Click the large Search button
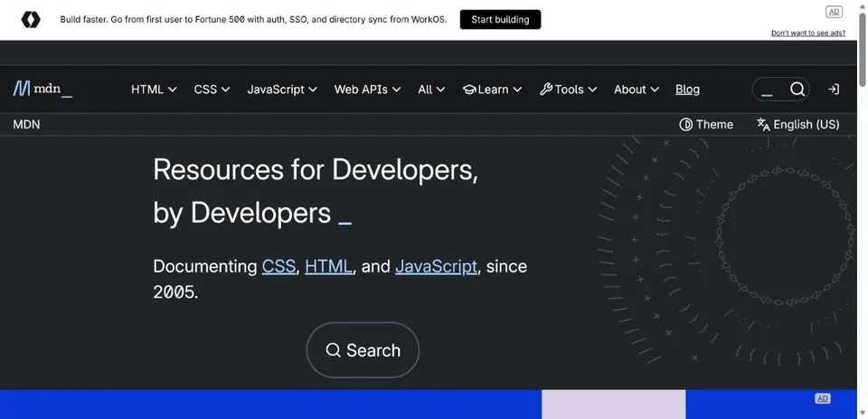The image size is (868, 419). 363,350
